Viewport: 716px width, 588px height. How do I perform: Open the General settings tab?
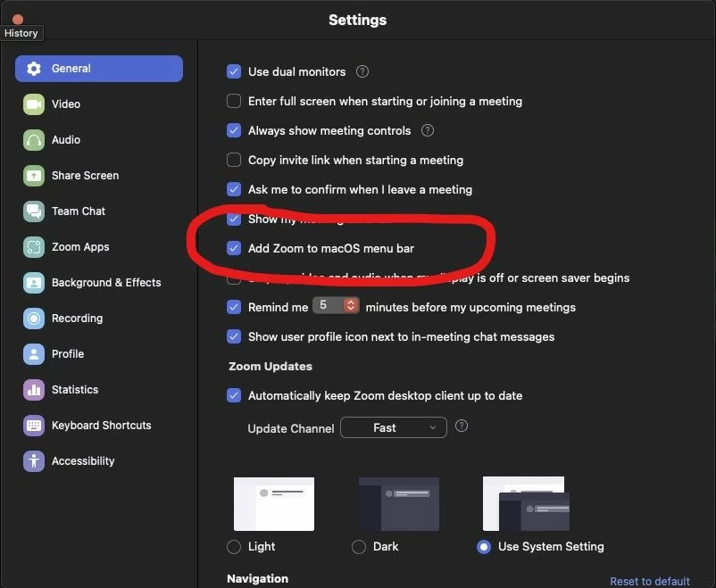click(x=99, y=69)
